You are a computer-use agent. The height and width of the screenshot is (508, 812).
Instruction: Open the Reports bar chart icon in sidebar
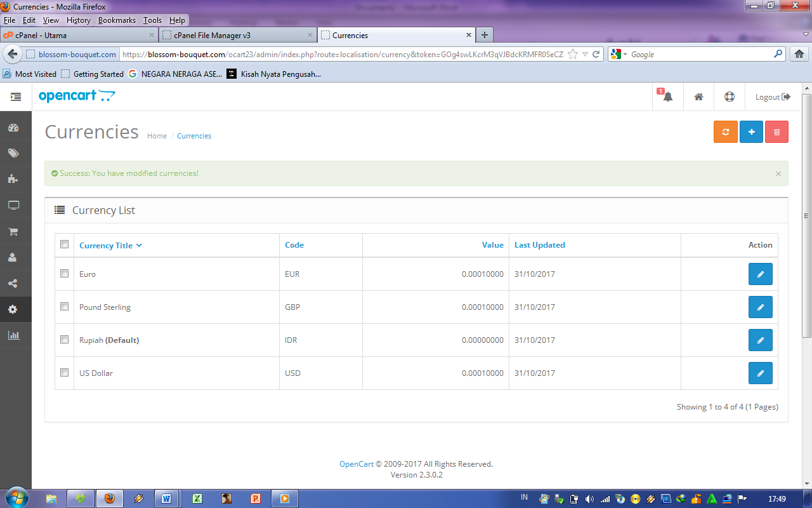click(13, 336)
